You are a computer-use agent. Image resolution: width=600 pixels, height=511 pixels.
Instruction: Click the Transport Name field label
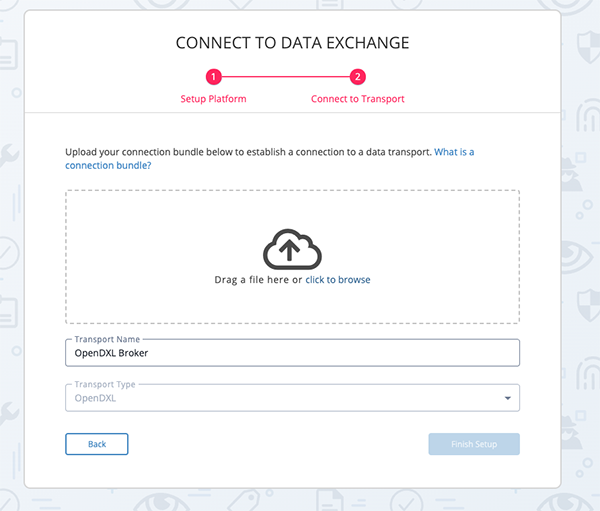(x=107, y=339)
